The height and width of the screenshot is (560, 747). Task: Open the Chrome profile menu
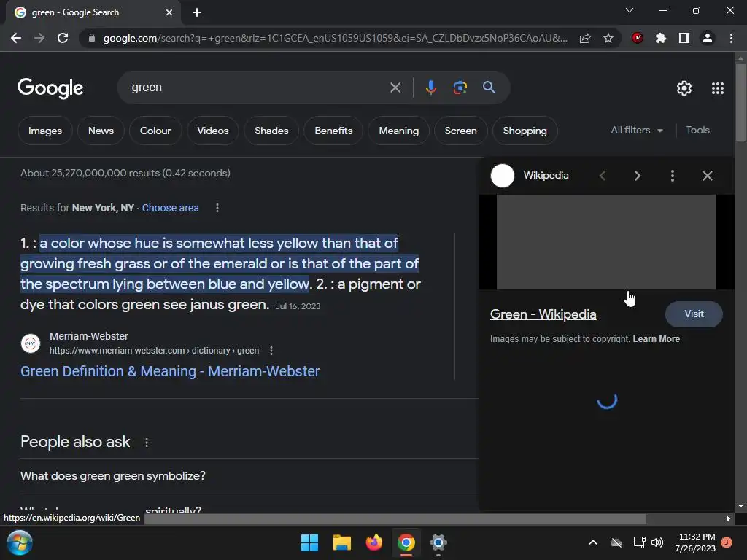click(x=708, y=38)
